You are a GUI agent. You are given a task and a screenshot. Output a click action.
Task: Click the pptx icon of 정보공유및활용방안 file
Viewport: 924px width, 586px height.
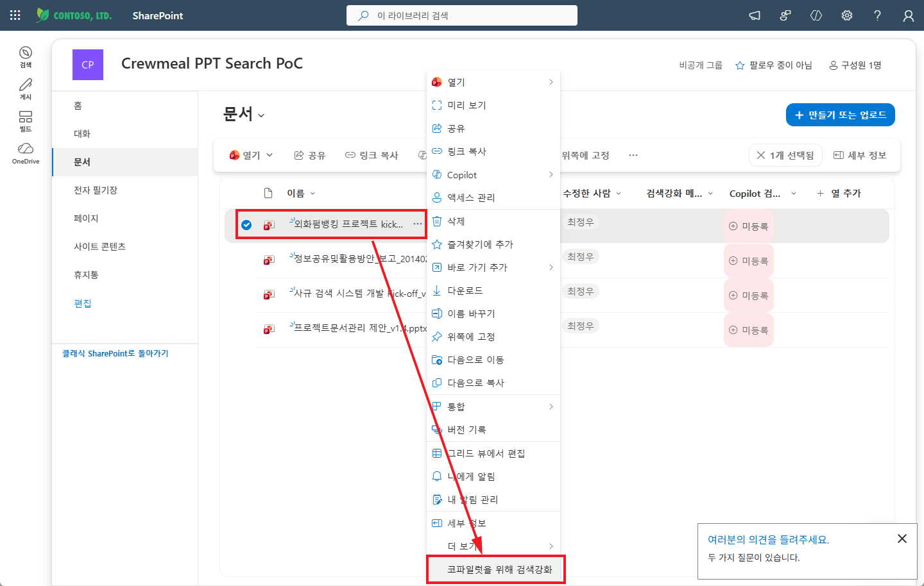pyautogui.click(x=269, y=260)
